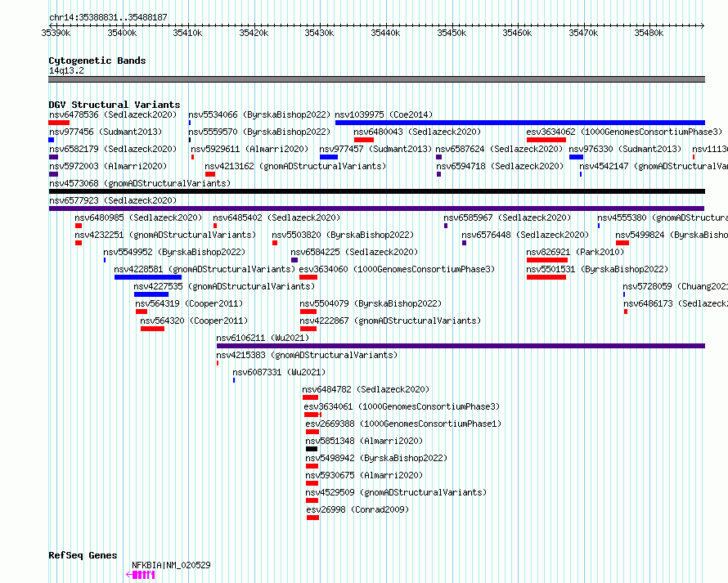Click the 35440k ruler position

coord(385,33)
